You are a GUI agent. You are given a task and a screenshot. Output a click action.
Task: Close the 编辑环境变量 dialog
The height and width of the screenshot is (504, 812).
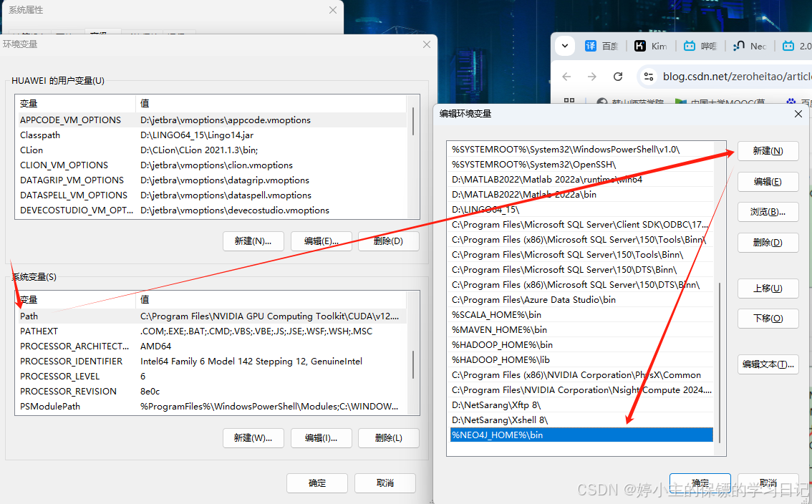click(x=798, y=113)
